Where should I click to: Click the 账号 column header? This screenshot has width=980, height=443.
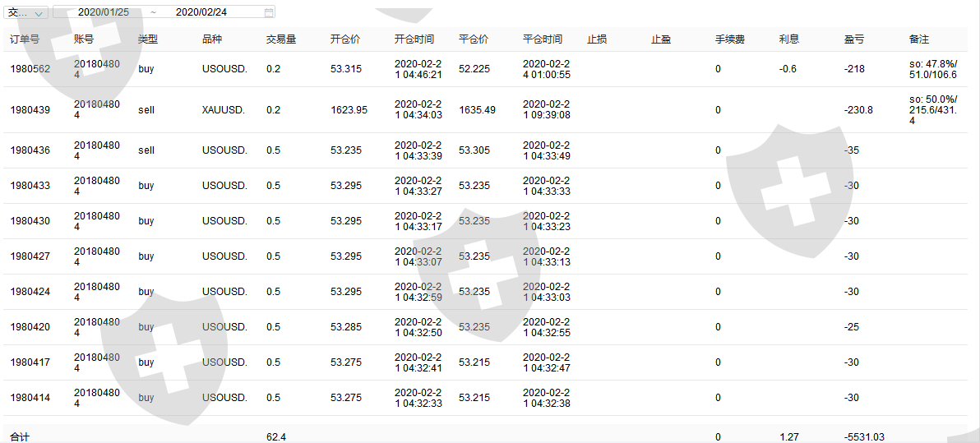(83, 39)
